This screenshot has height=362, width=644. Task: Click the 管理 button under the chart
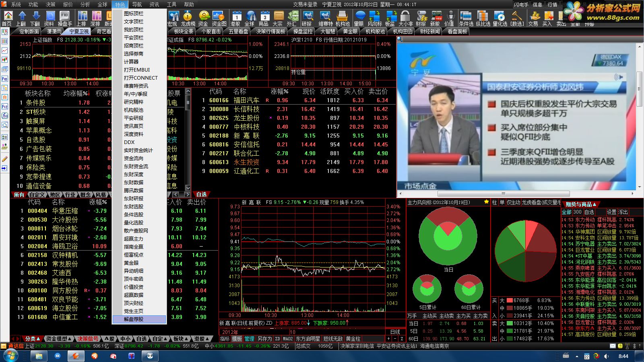(250, 339)
